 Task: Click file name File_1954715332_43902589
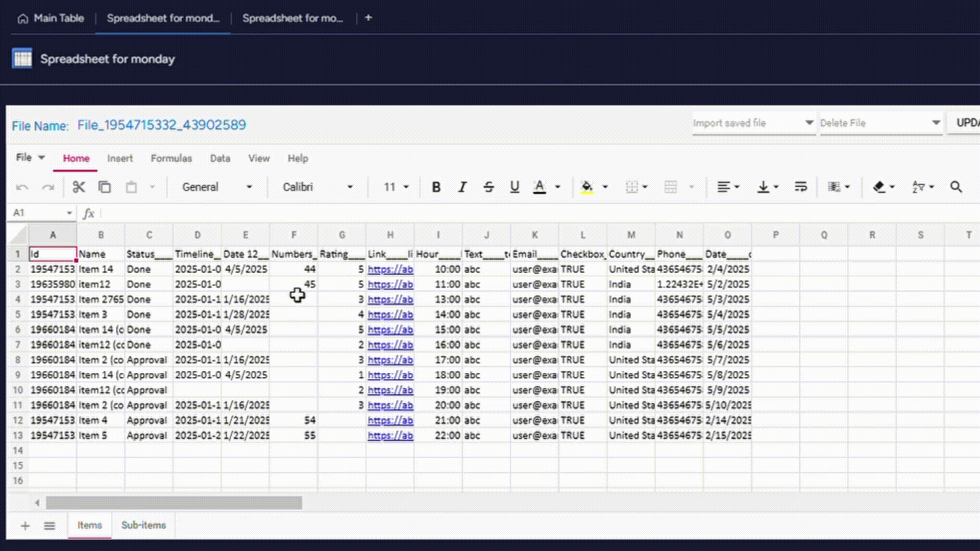pos(162,125)
